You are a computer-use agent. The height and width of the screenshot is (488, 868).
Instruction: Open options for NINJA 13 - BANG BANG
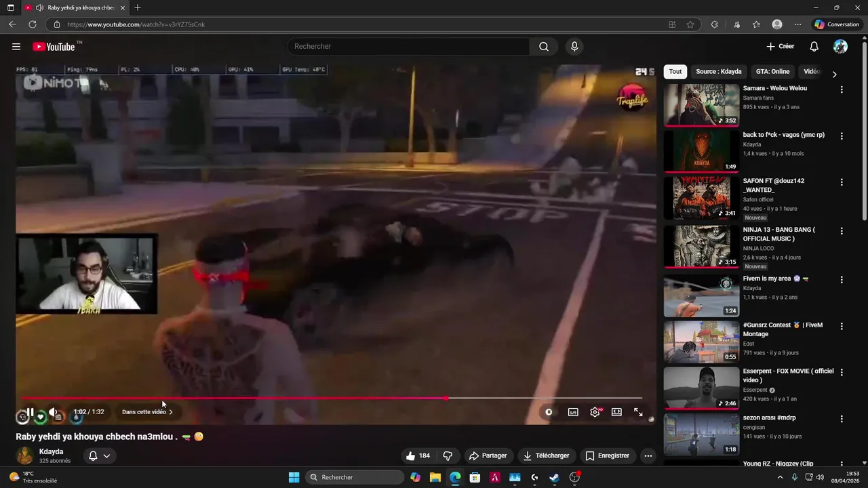pos(842,231)
